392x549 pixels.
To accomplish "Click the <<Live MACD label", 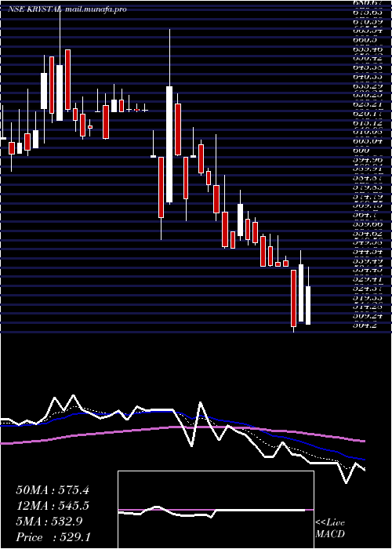I will 330,529.
